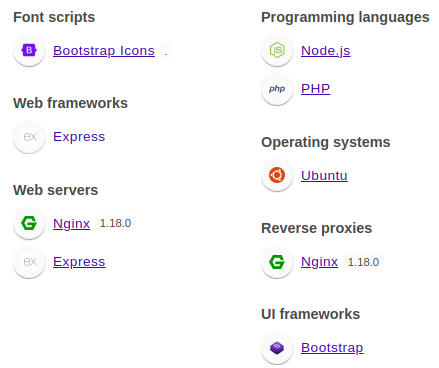Click the Web servers heading
The height and width of the screenshot is (368, 439).
(55, 190)
